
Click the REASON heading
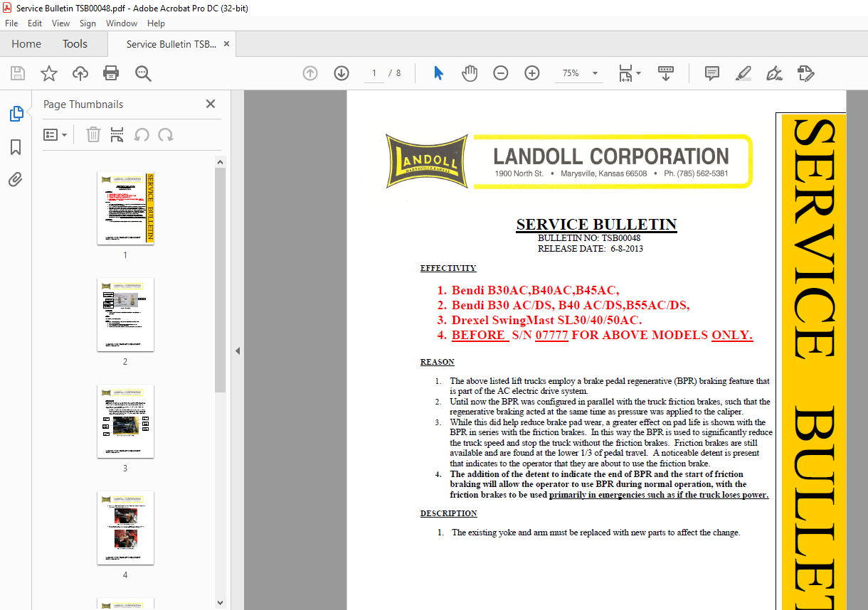click(x=438, y=362)
